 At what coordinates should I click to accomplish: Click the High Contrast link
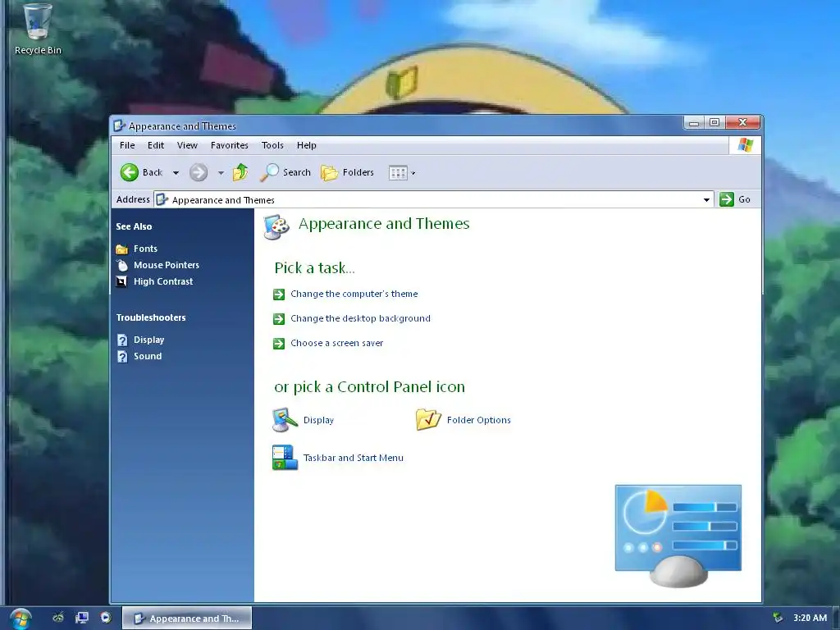click(x=163, y=282)
